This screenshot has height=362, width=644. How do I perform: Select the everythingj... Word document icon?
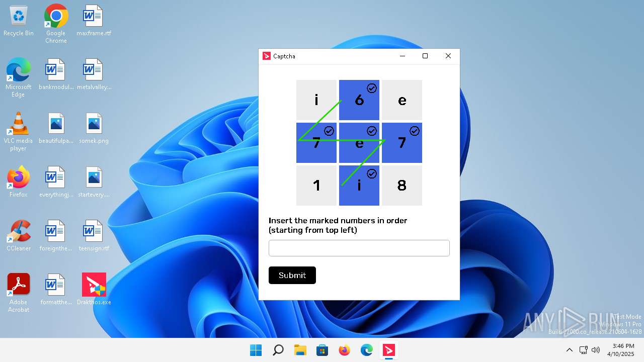pos(56,182)
